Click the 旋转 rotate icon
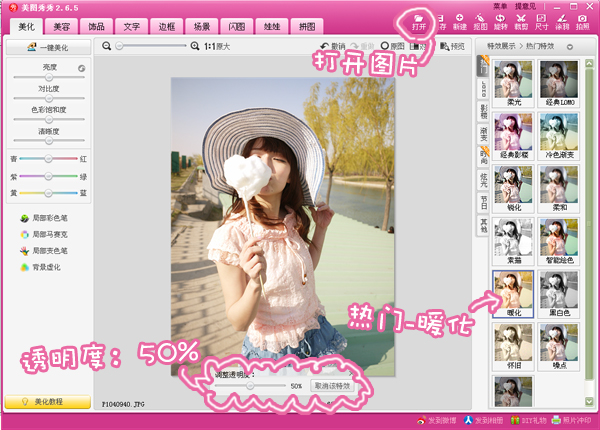This screenshot has height=430, width=600. pyautogui.click(x=501, y=22)
